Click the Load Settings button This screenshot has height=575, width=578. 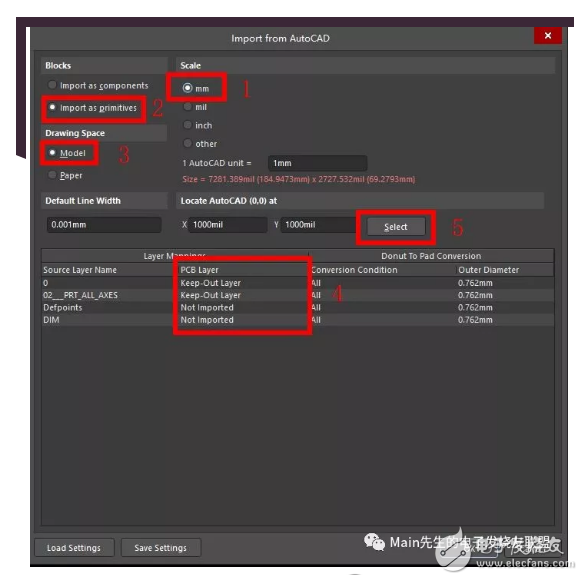[x=74, y=548]
